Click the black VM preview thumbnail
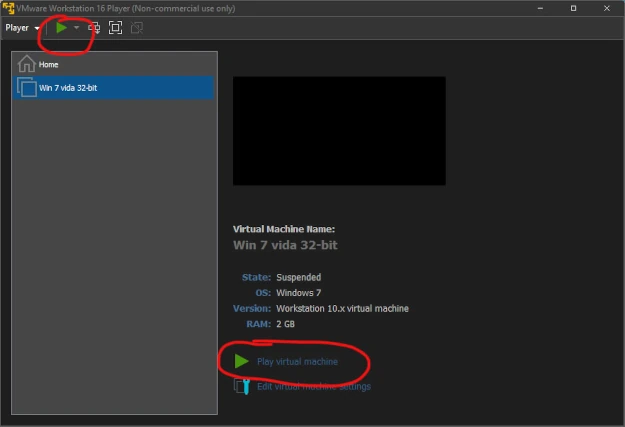The width and height of the screenshot is (625, 427). 339,130
